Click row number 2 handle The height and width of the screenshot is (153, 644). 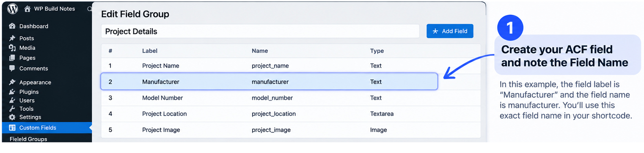click(x=110, y=82)
